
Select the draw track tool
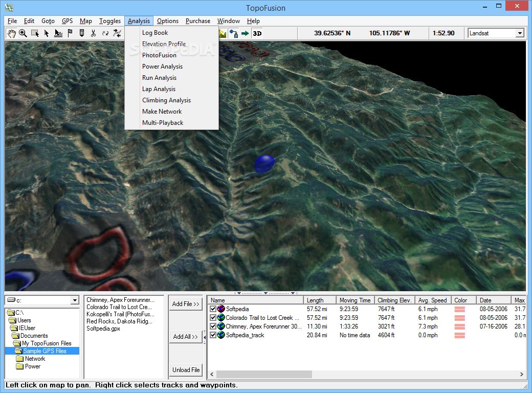point(58,33)
